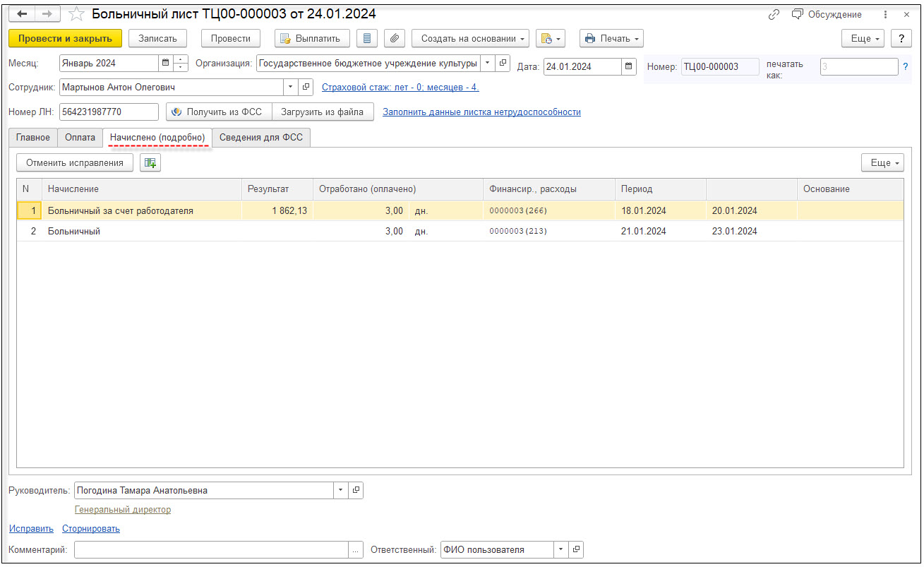Expand the Сотрудник dropdown list

coord(292,87)
